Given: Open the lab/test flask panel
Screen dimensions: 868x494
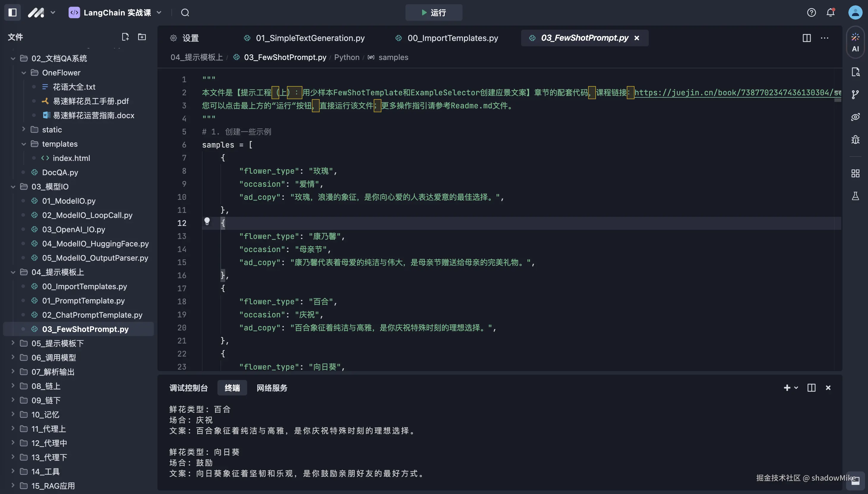Looking at the screenshot, I should 856,196.
